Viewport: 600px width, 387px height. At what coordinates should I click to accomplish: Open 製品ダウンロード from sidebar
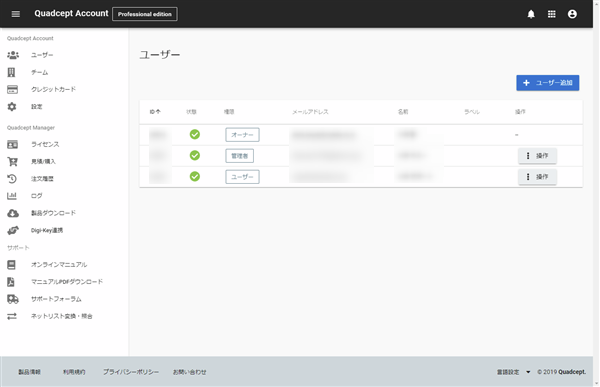[53, 213]
